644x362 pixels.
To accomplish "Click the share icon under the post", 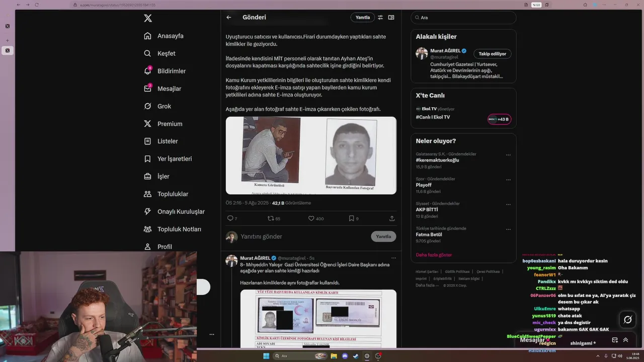I will click(392, 219).
